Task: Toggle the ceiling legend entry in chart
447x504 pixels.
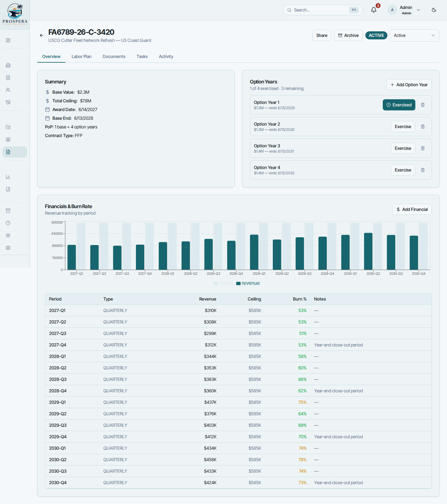Action: 223,283
